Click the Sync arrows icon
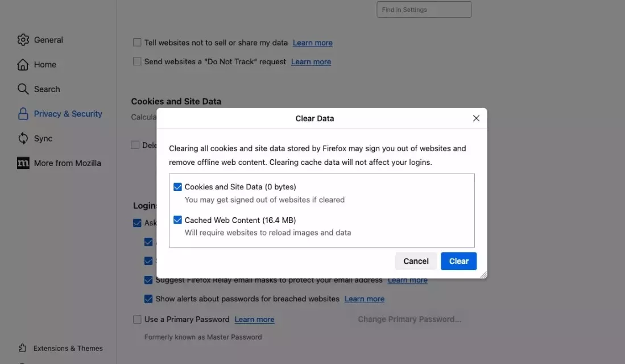Screen dimensions: 625x364 23,138
